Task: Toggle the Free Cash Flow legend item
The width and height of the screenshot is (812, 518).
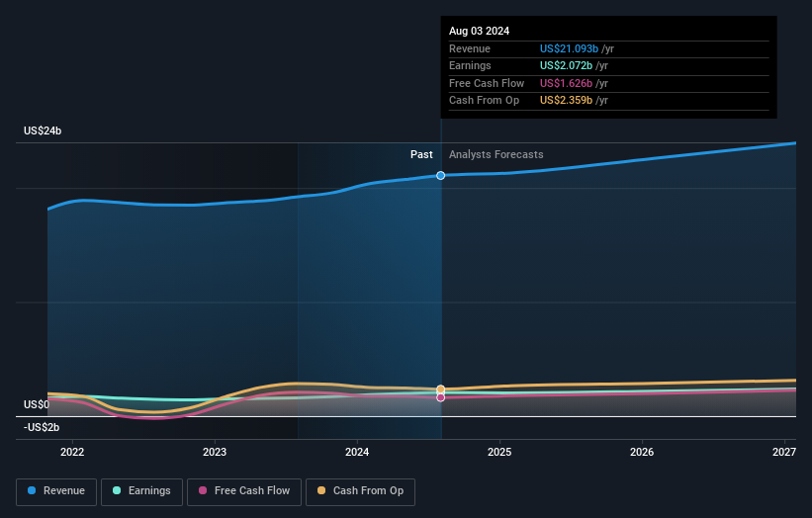Action: pos(242,491)
